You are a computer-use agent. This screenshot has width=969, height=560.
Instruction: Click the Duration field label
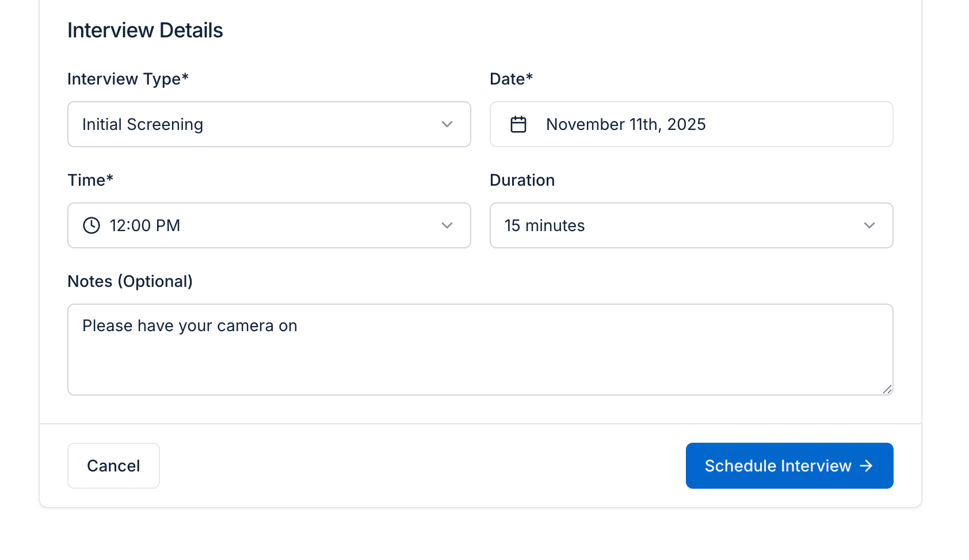522,180
